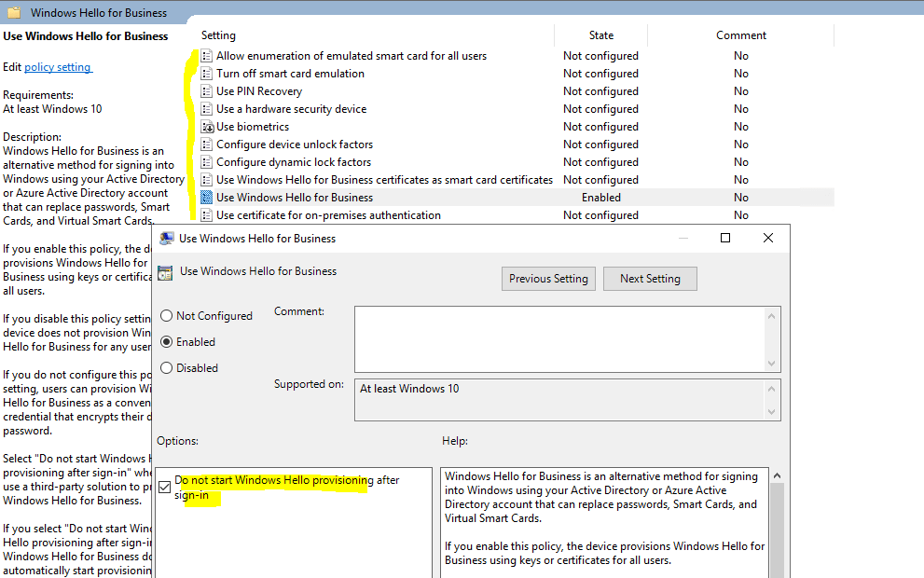Screen dimensions: 924x578
Task: Click icon beside Use a hardware security device
Action: click(206, 109)
